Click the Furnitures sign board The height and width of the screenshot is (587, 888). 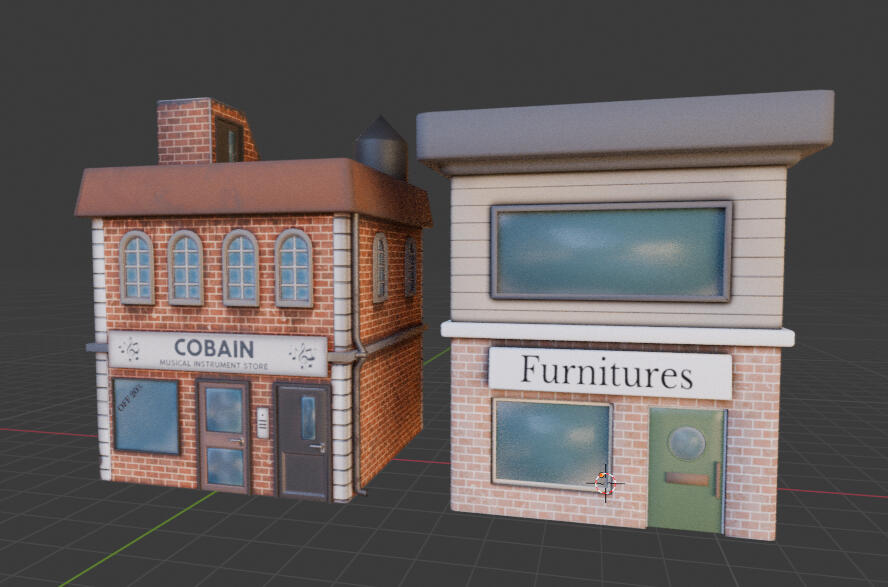point(609,374)
